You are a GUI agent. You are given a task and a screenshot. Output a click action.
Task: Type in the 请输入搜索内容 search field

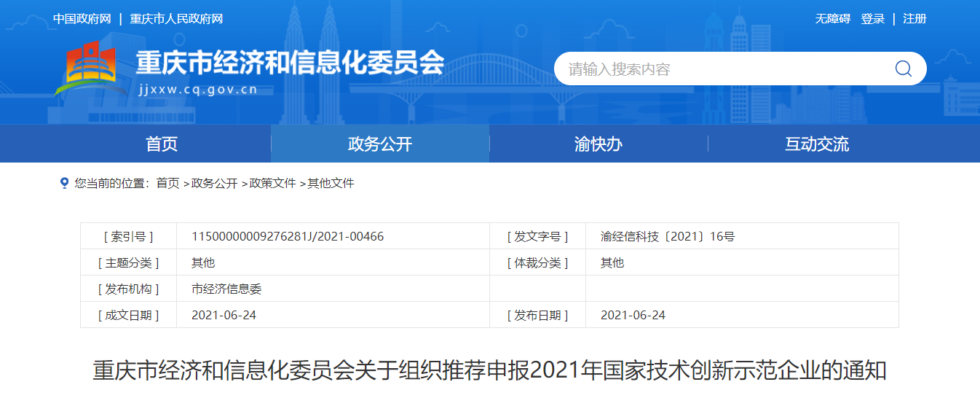tap(721, 69)
